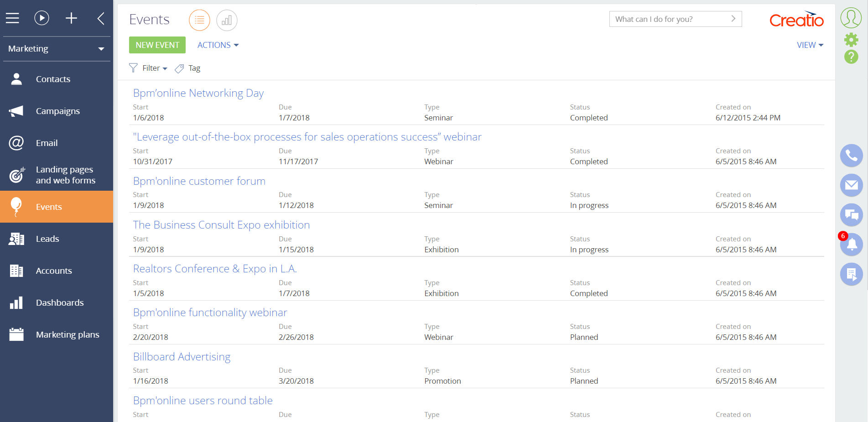Expand the Marketing workplace dropdown
Screen dimensions: 868x422
(57, 49)
